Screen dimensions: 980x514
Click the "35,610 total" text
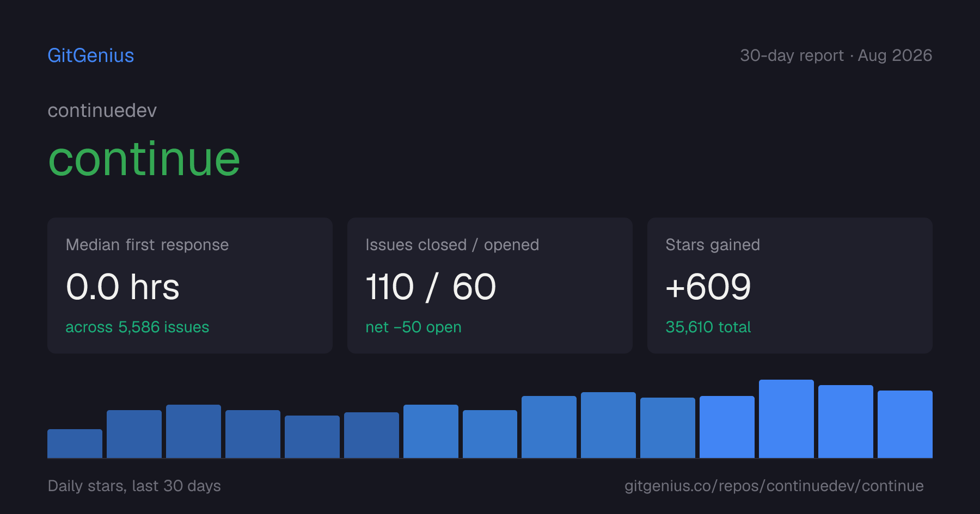point(708,327)
